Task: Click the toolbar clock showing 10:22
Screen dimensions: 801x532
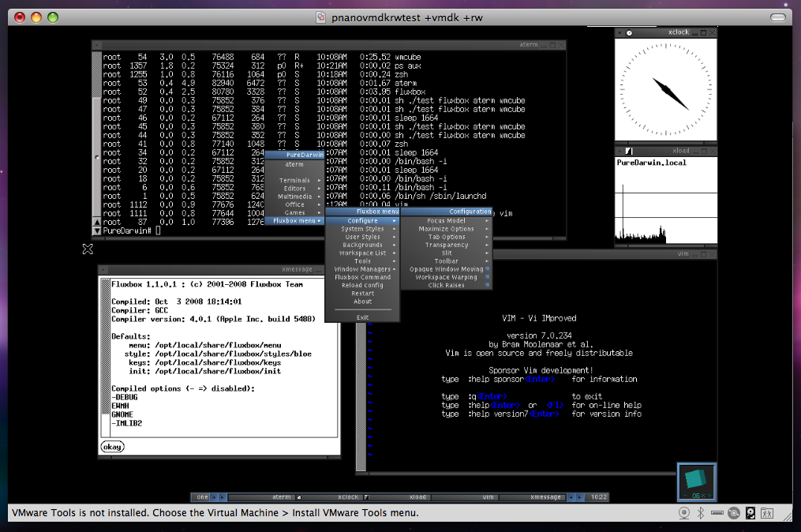Action: 599,496
